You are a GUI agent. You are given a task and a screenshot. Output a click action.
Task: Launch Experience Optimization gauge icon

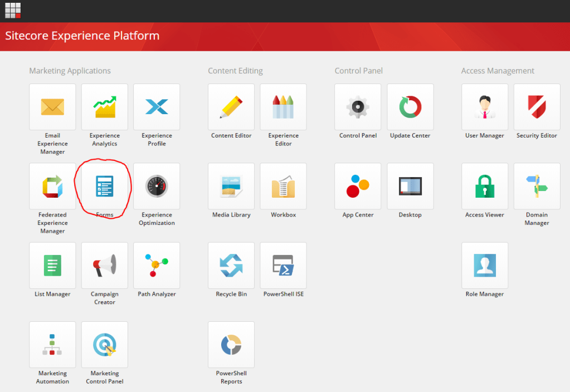point(157,187)
